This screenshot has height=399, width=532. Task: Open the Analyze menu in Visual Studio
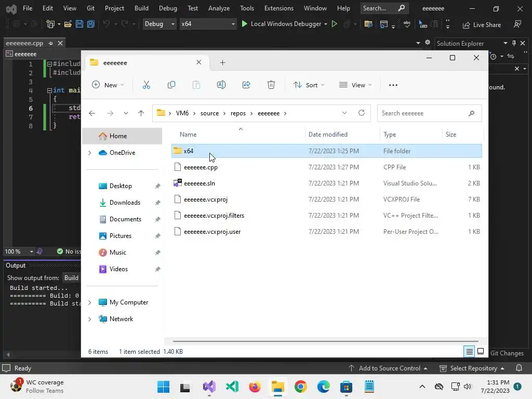[x=219, y=8]
